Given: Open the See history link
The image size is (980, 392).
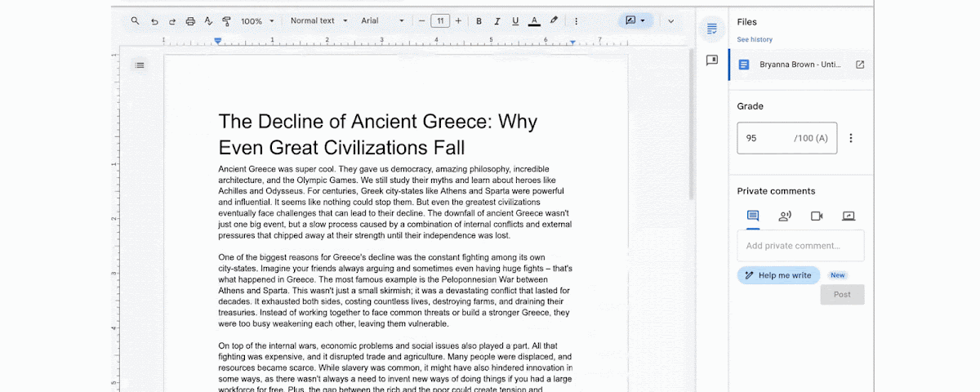Looking at the screenshot, I should pyautogui.click(x=755, y=39).
